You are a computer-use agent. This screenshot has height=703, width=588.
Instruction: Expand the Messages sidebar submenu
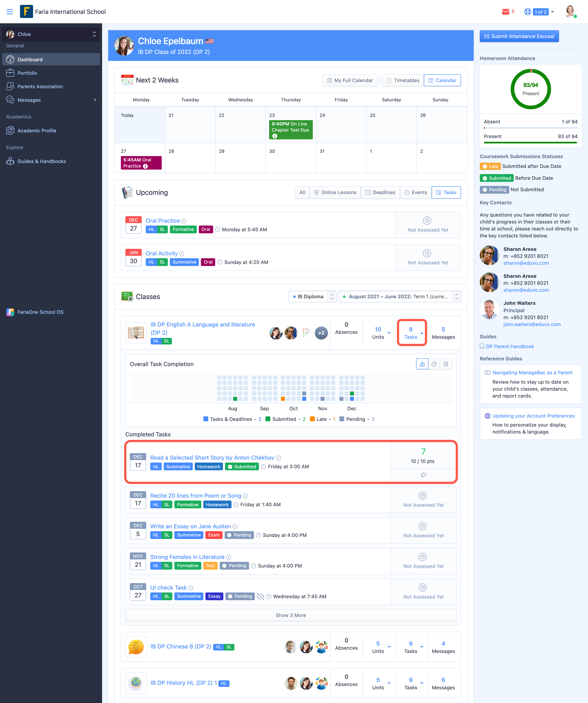[x=95, y=100]
